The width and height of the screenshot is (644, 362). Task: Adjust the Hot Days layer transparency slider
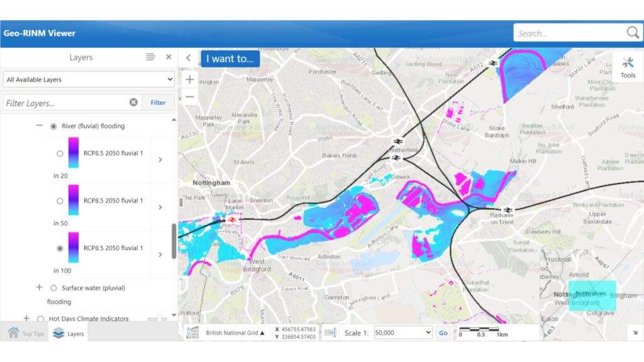click(157, 319)
